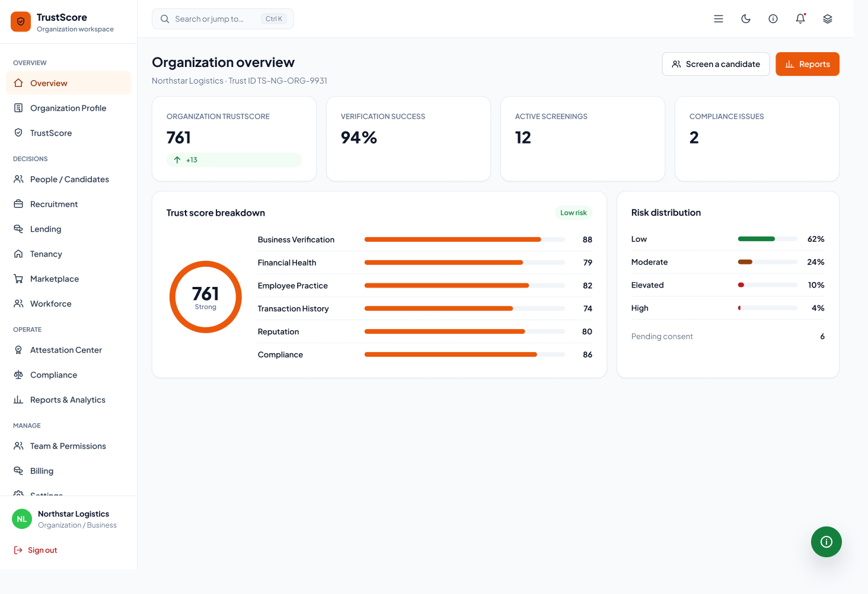
Task: Click the Billing coins icon
Action: [x=18, y=471]
